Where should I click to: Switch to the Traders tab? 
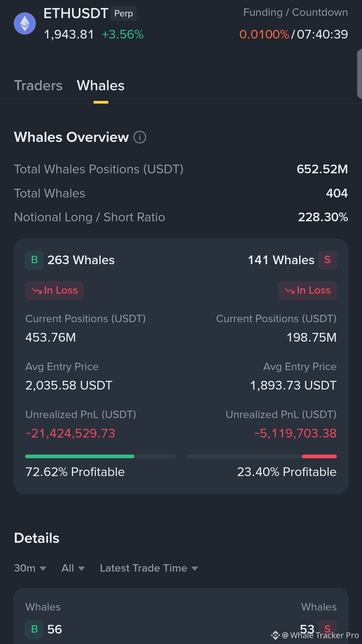[x=38, y=85]
